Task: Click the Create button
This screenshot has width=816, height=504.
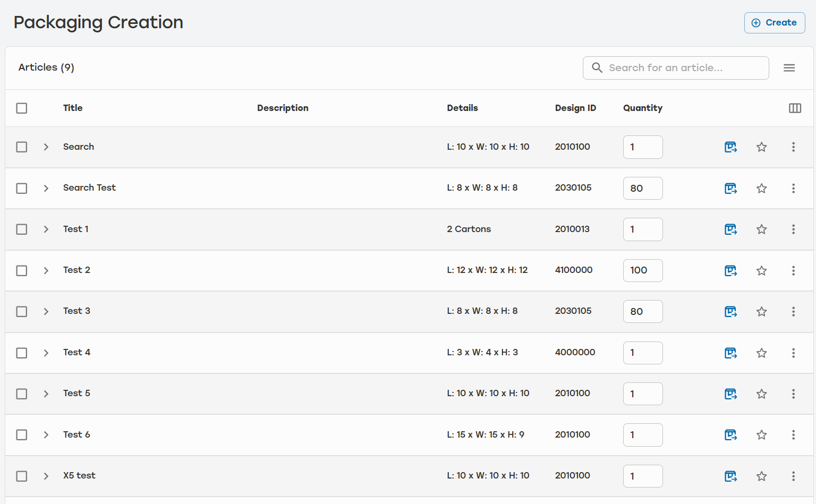Action: coord(775,23)
